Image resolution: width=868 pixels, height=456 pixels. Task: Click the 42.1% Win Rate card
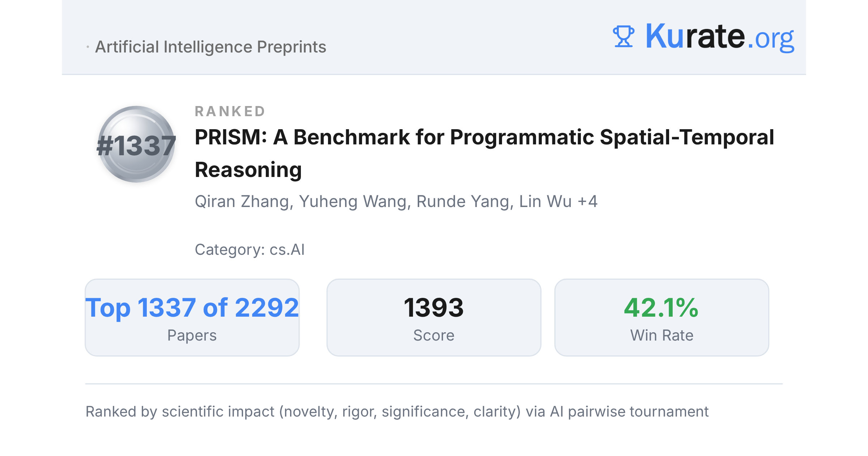(661, 317)
